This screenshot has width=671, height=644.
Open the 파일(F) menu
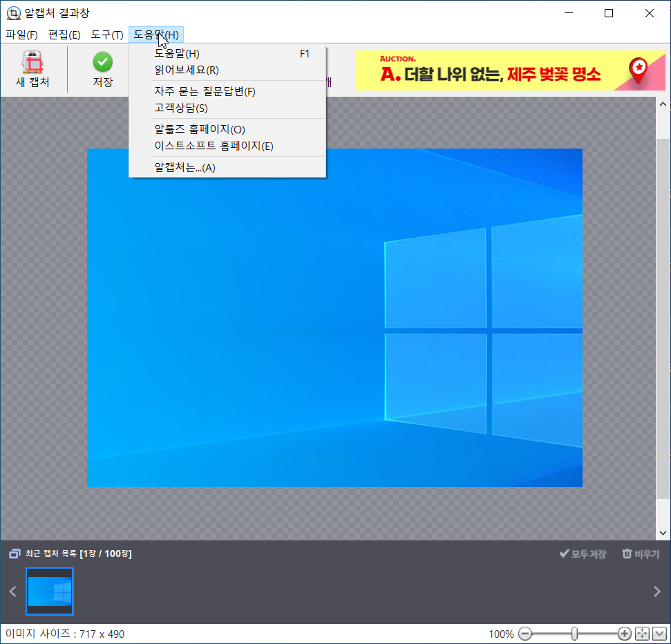point(22,35)
